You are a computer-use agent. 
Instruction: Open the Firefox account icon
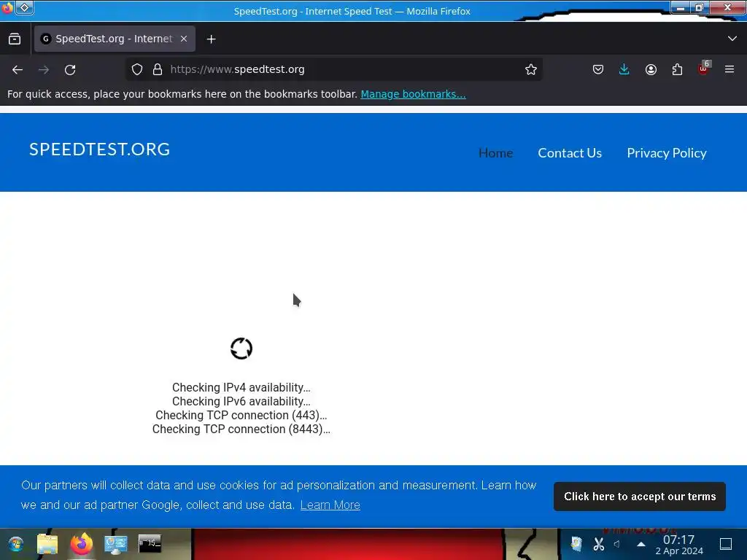(x=651, y=69)
